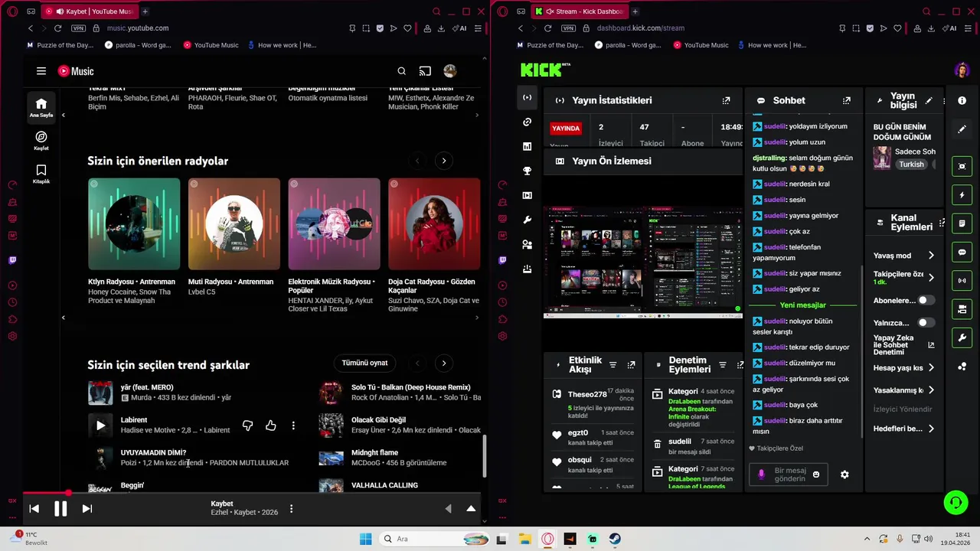Open chart icon in Kick left sidebar
Screen dimensions: 980x551
pos(527,146)
